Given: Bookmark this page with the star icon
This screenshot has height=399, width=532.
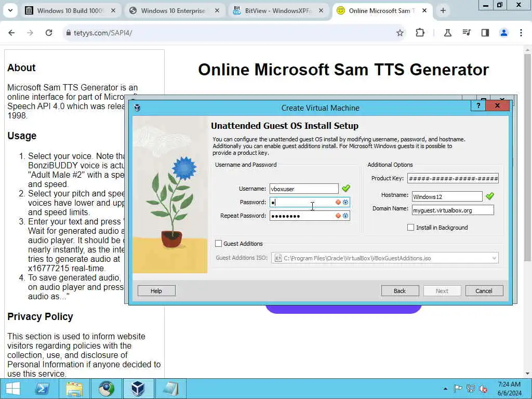Looking at the screenshot, I should coord(400,33).
